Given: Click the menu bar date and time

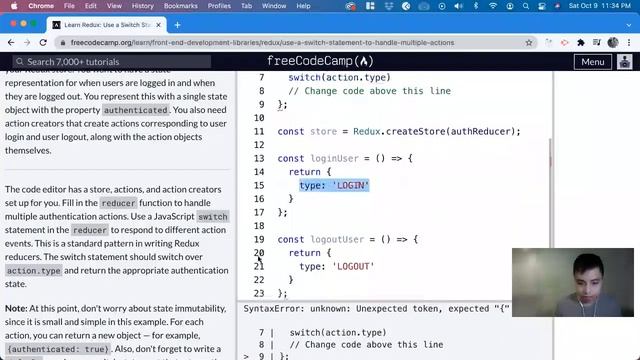Looking at the screenshot, I should pos(600,6).
